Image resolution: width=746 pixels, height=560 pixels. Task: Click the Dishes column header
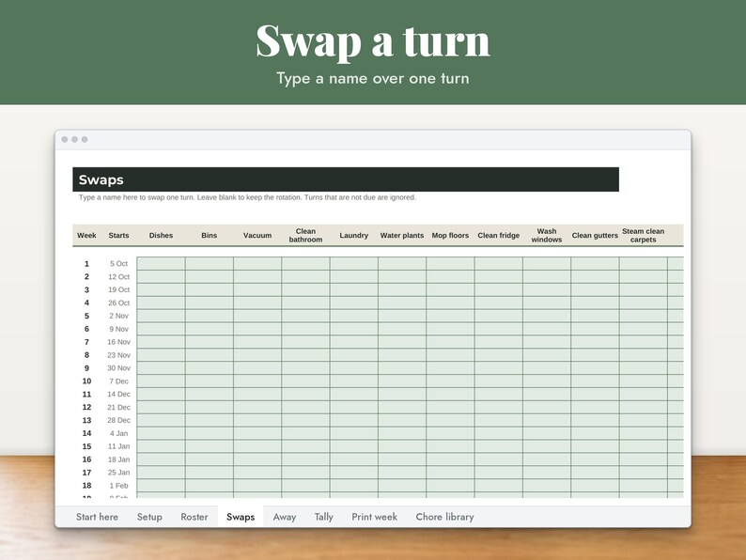(x=161, y=236)
